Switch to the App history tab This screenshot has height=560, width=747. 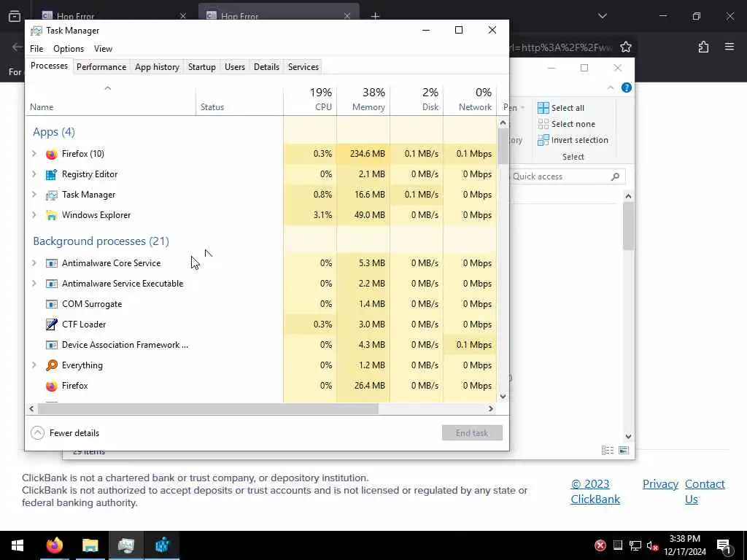click(x=157, y=67)
